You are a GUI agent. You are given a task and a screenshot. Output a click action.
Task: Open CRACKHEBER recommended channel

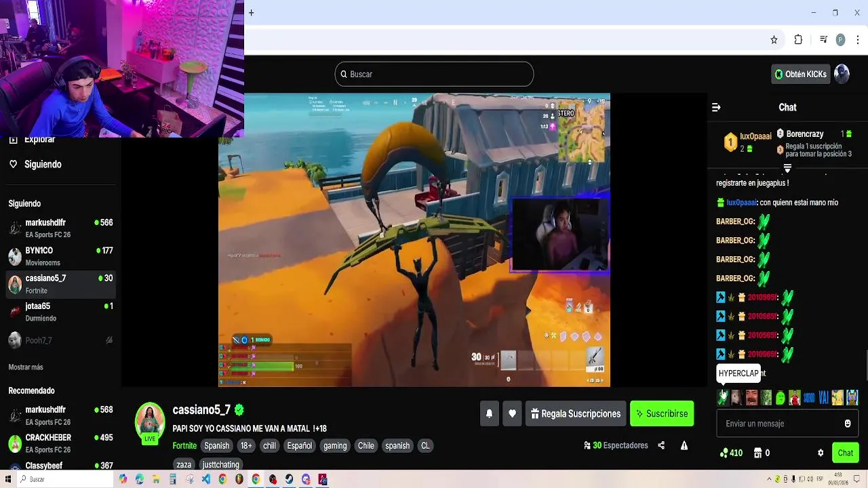(60, 443)
